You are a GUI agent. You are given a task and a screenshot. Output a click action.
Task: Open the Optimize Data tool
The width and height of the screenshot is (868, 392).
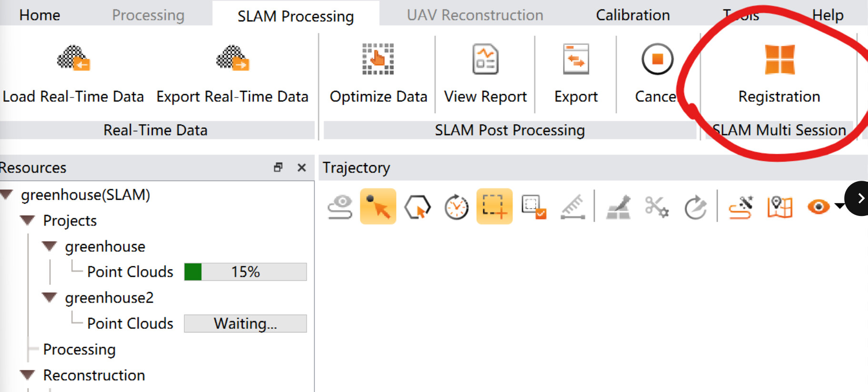378,59
